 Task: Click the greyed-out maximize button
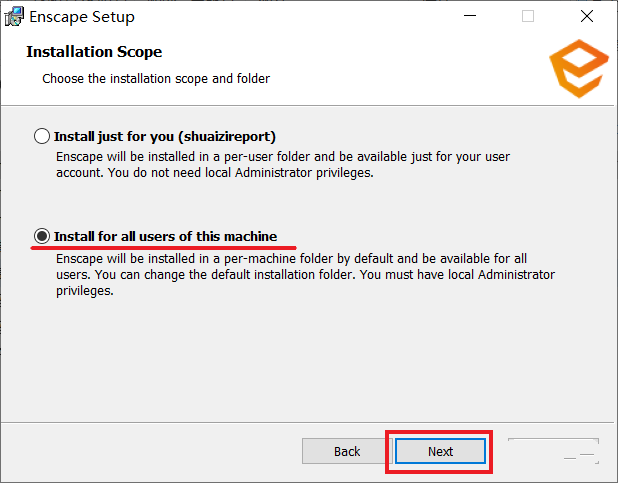click(528, 16)
